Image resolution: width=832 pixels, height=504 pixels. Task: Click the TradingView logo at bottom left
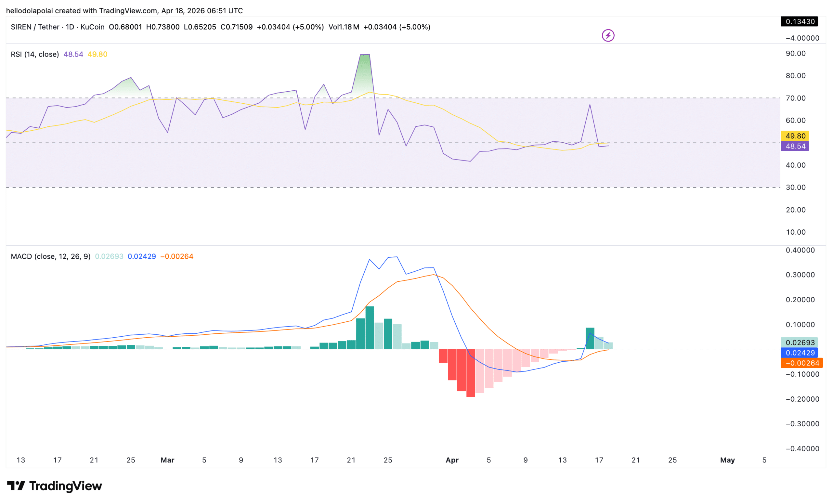click(54, 486)
